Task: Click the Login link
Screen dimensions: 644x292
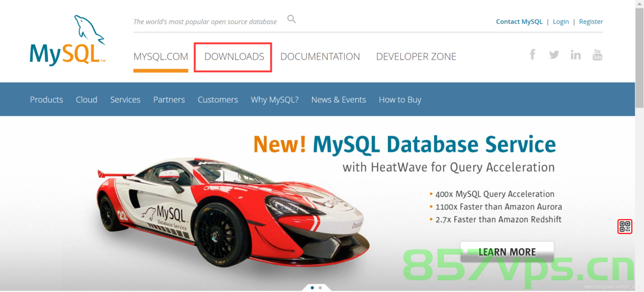Action: (560, 22)
